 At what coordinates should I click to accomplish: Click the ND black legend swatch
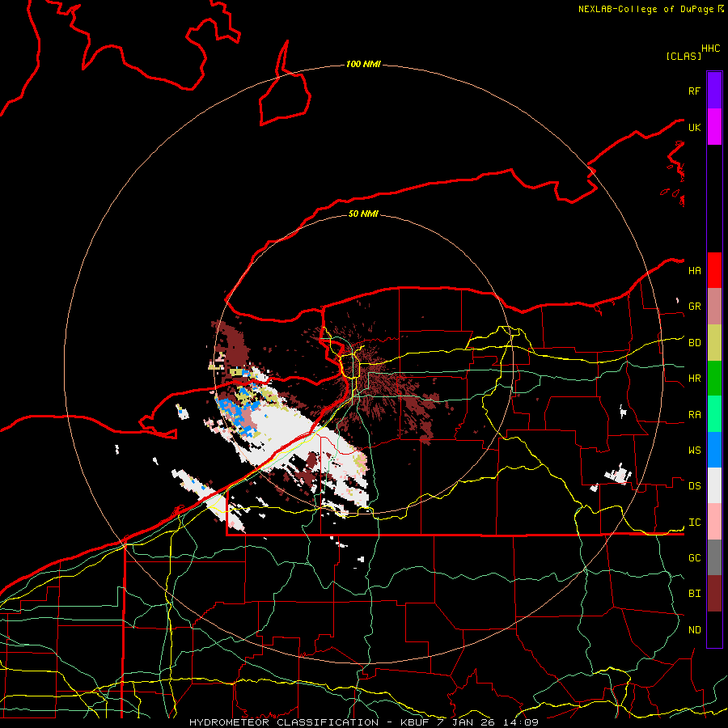pyautogui.click(x=714, y=629)
